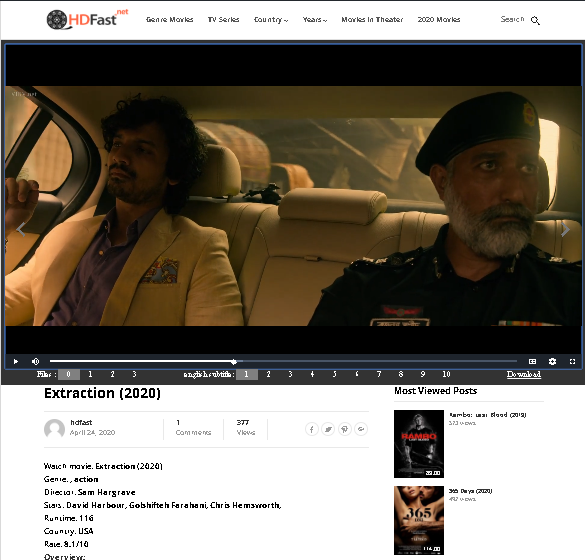Share the post on Twitter
The width and height of the screenshot is (585, 560).
tap(328, 429)
